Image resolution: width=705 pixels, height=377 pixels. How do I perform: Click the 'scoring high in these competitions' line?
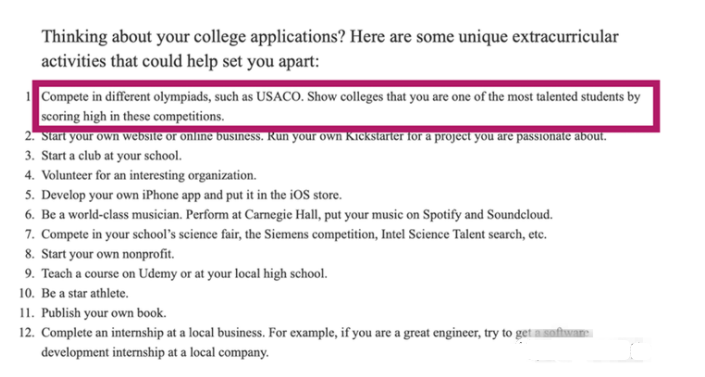(133, 117)
